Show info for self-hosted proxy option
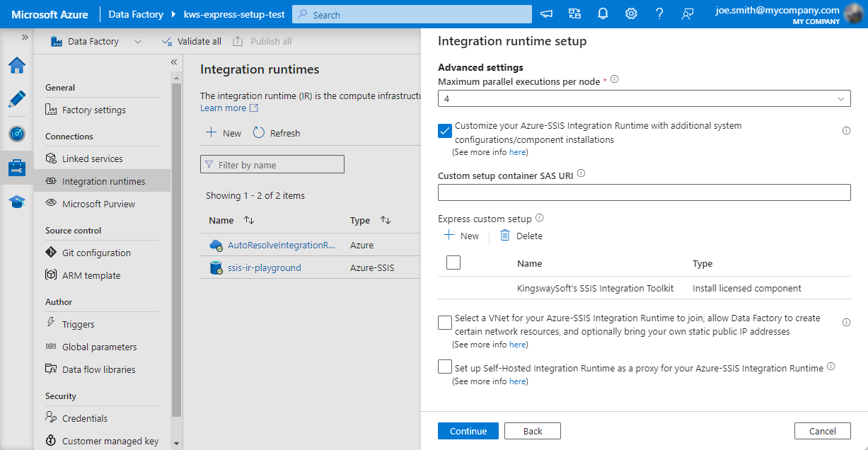The height and width of the screenshot is (450, 868). pyautogui.click(x=831, y=367)
